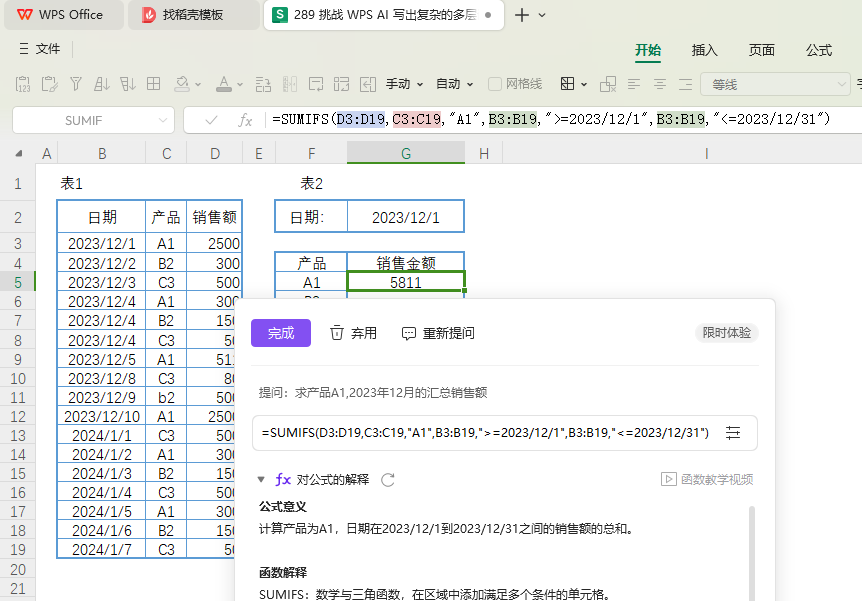Viewport: 862px width, 601px height.
Task: Switch to the 找稻壳模板 tab
Action: 192,15
